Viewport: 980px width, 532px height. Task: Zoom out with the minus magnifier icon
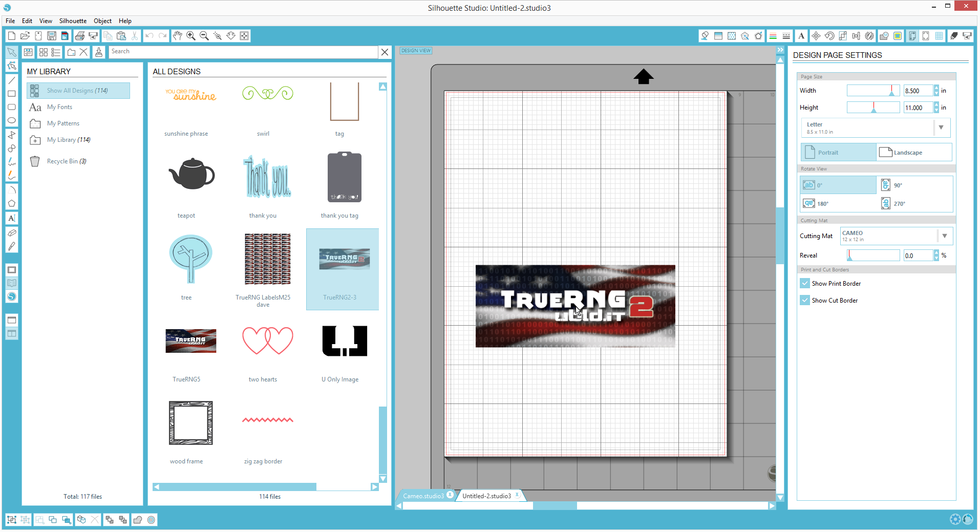tap(204, 36)
